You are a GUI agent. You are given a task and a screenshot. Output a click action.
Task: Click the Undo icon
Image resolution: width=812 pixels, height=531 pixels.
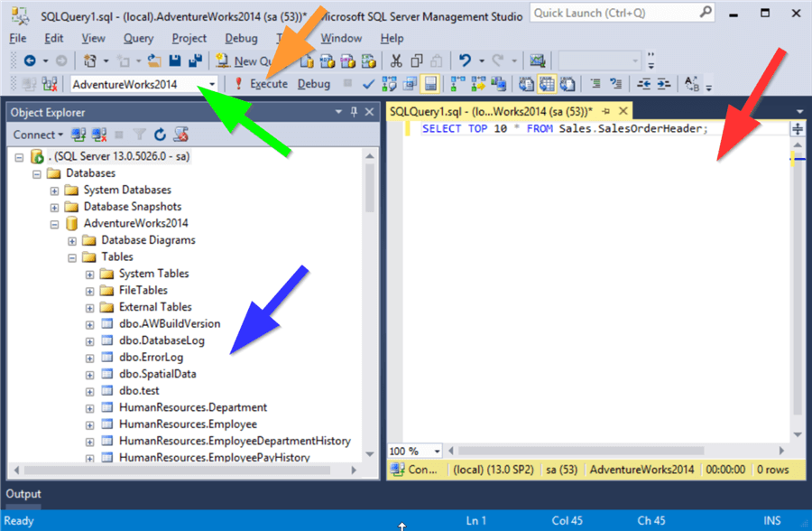(x=465, y=61)
